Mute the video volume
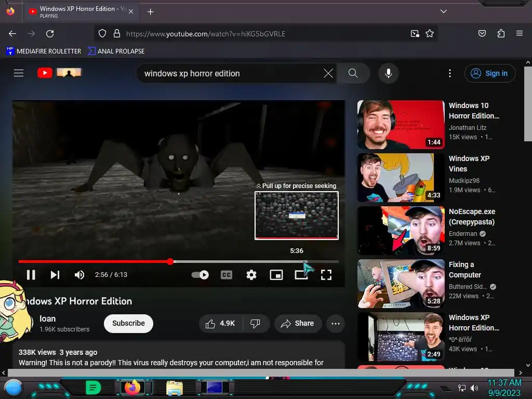This screenshot has height=399, width=532. (79, 275)
